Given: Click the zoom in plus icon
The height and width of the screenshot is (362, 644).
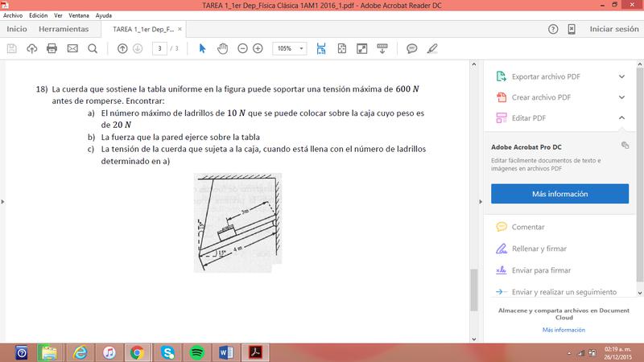Looking at the screenshot, I should tap(258, 48).
